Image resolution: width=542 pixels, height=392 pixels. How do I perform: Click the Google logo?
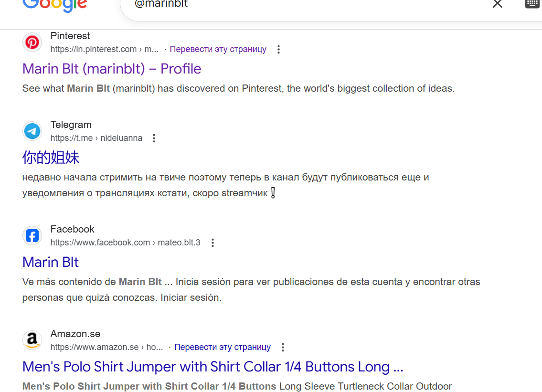(54, 5)
